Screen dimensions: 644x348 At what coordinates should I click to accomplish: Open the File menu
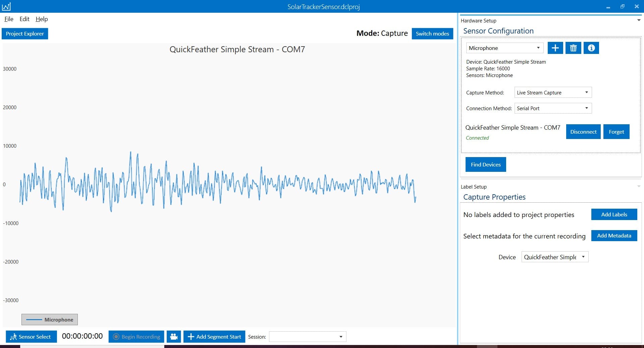pyautogui.click(x=9, y=19)
